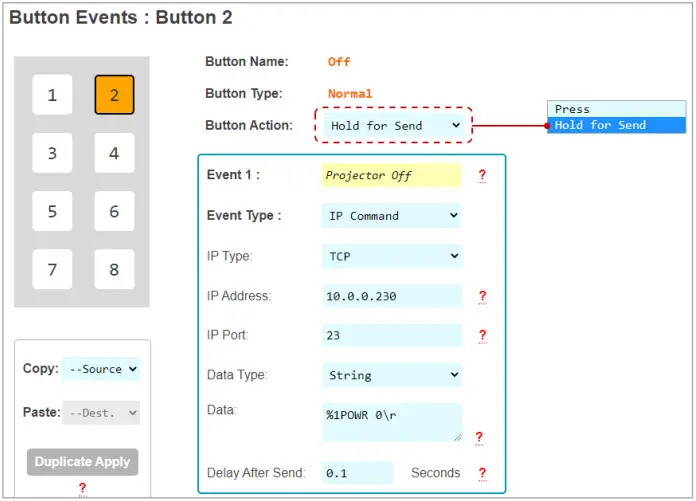Click the help icon below Duplicate Apply

tap(82, 488)
